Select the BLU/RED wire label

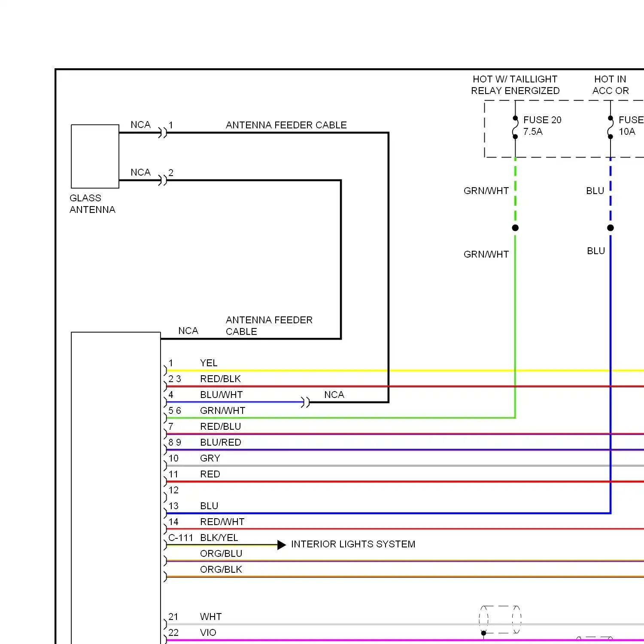[220, 442]
